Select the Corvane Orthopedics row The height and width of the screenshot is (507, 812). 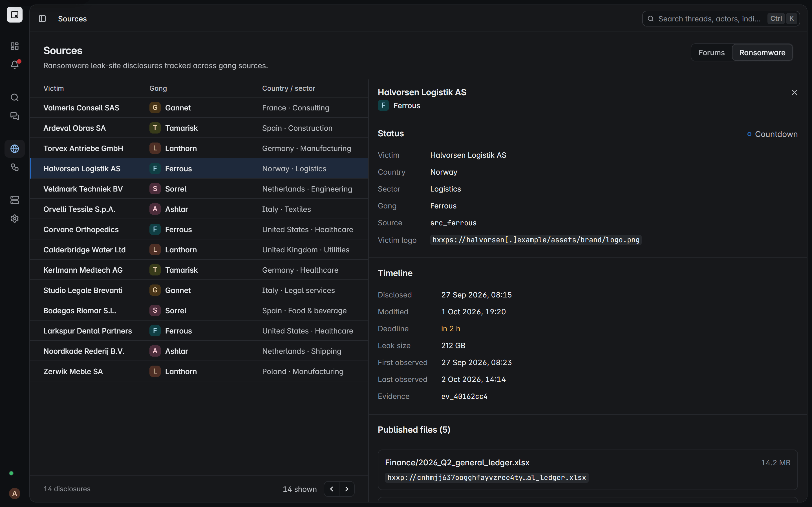click(199, 229)
